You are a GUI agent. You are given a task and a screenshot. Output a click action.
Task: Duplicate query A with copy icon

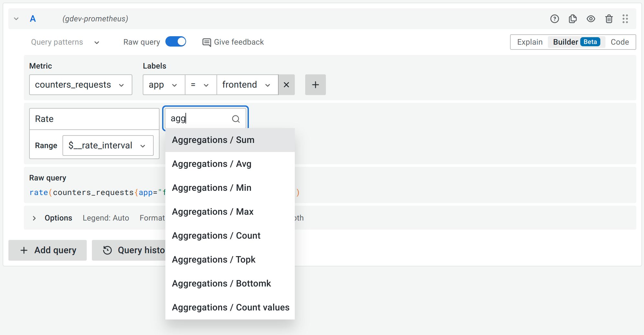pyautogui.click(x=572, y=19)
